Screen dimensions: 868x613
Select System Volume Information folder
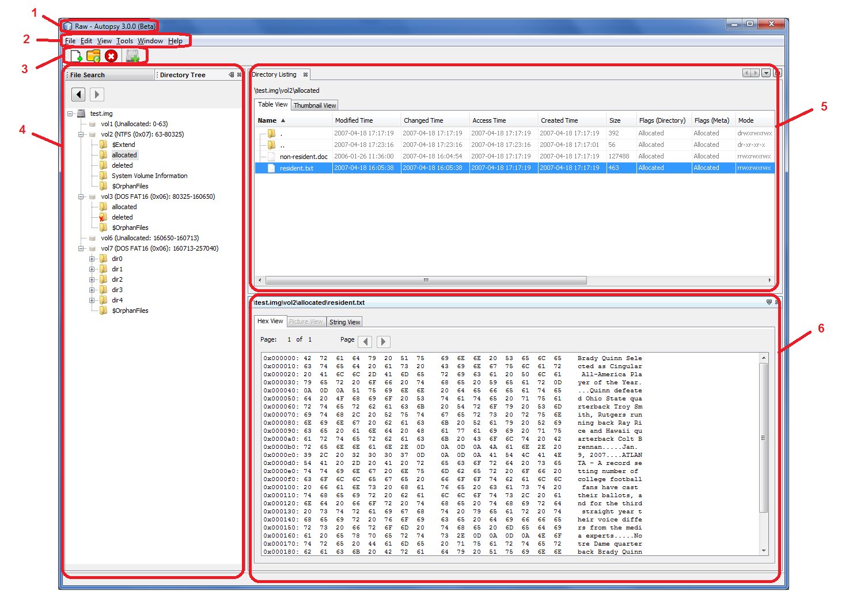pyautogui.click(x=150, y=176)
